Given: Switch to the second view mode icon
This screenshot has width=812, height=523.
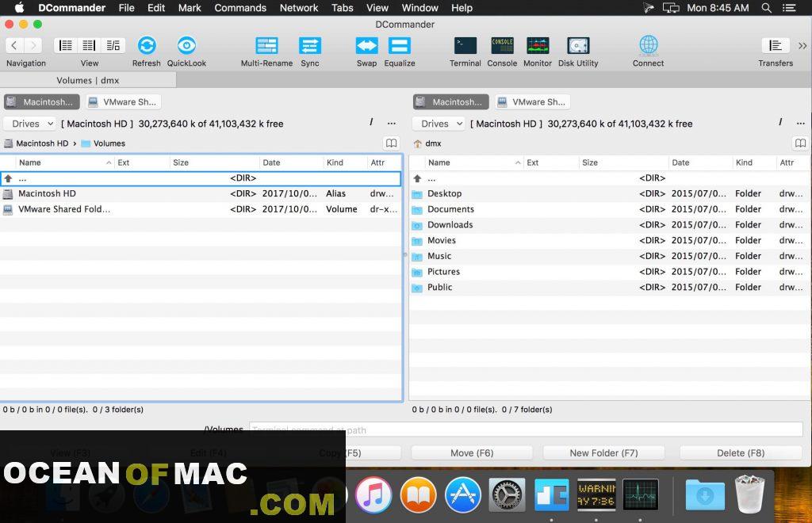Looking at the screenshot, I should (x=89, y=45).
